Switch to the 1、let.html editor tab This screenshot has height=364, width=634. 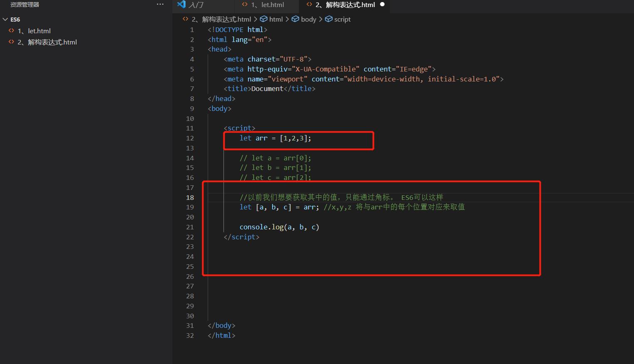tap(268, 5)
